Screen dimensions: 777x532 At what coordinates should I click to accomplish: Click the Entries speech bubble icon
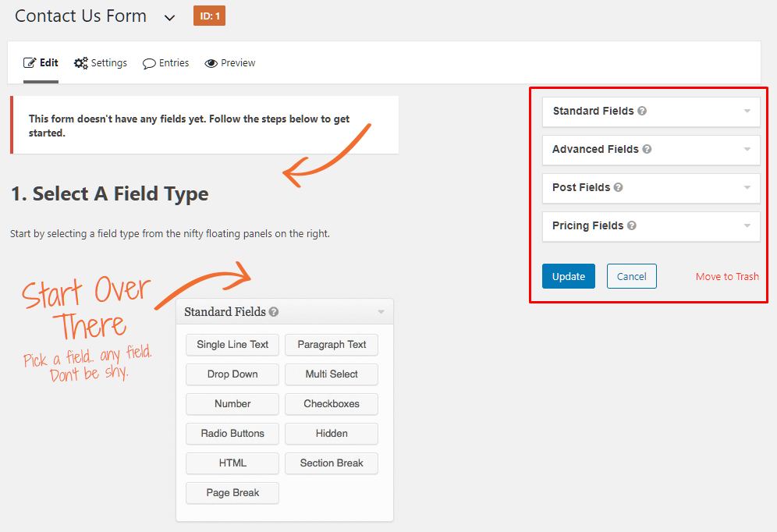coord(149,63)
